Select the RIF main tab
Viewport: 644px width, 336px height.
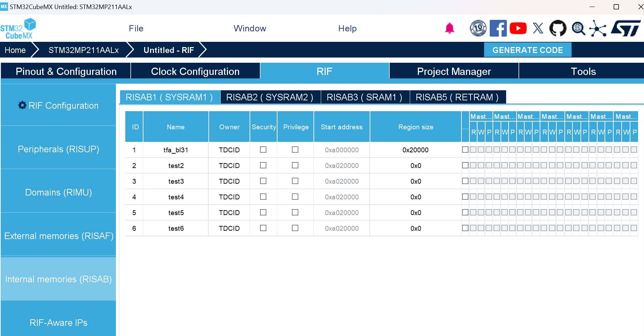(x=324, y=71)
